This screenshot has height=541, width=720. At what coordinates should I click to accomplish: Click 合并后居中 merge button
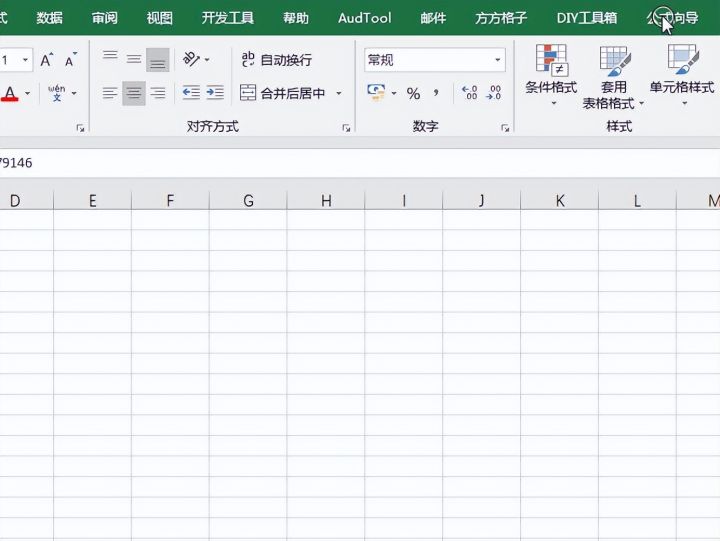[282, 93]
